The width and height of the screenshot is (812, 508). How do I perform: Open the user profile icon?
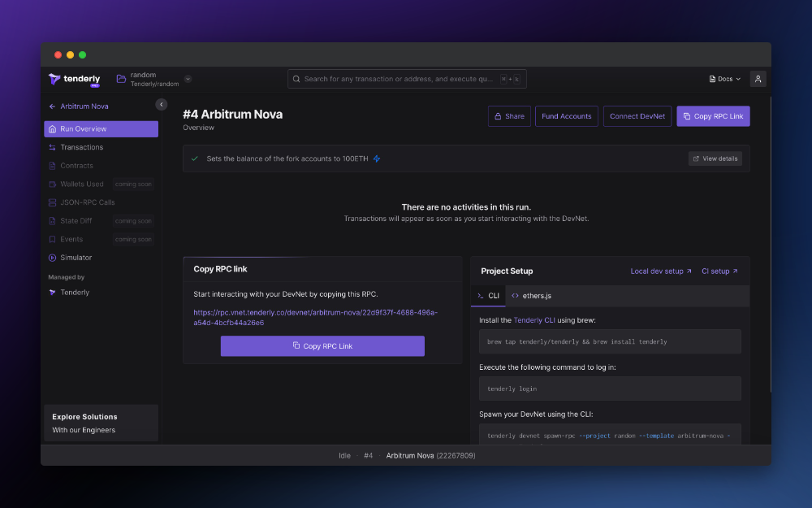[758, 78]
